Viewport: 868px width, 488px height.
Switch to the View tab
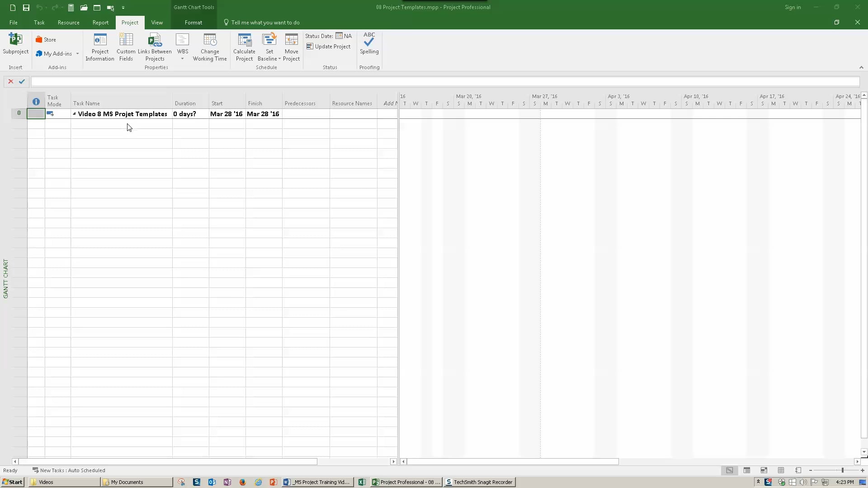(157, 23)
